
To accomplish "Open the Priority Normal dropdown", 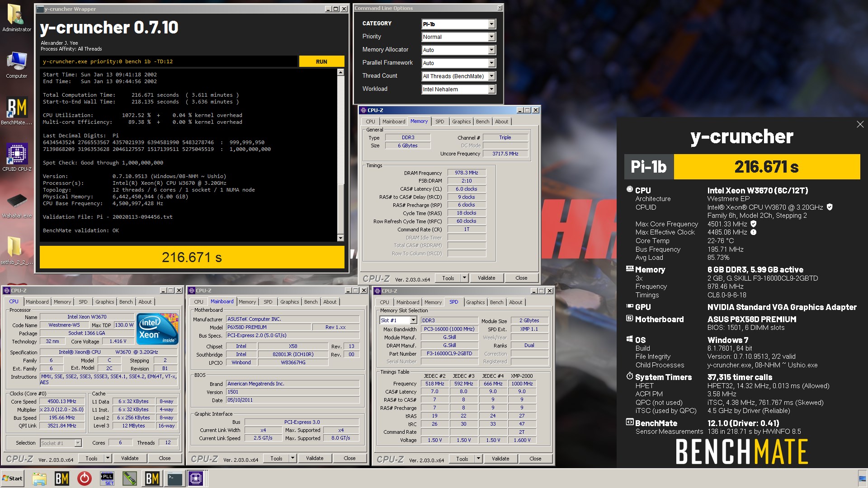I will click(x=491, y=37).
